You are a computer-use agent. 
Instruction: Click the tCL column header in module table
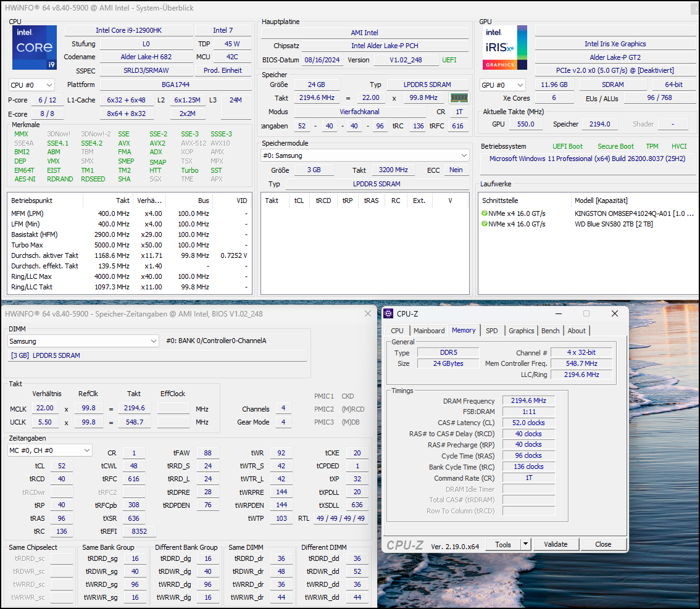pyautogui.click(x=299, y=201)
